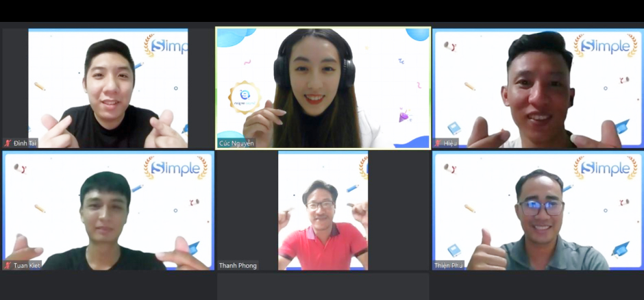The image size is (644, 300).
Task: Click the name label "Thanh Phong"
Action: pos(238,266)
